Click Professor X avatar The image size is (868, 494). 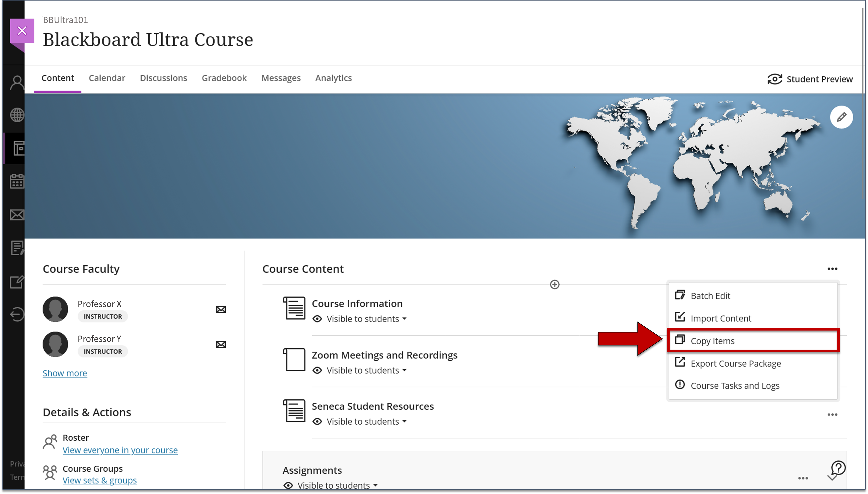55,309
